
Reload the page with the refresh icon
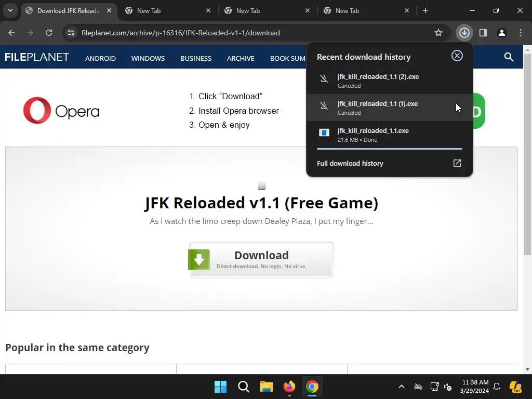tap(49, 33)
